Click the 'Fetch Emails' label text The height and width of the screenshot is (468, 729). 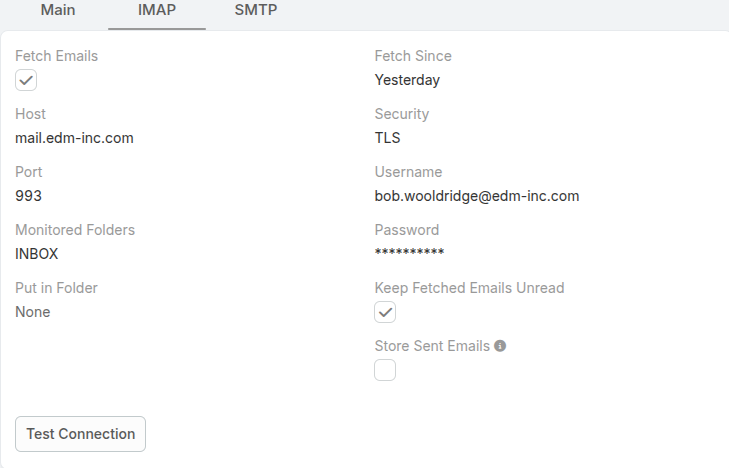click(56, 56)
